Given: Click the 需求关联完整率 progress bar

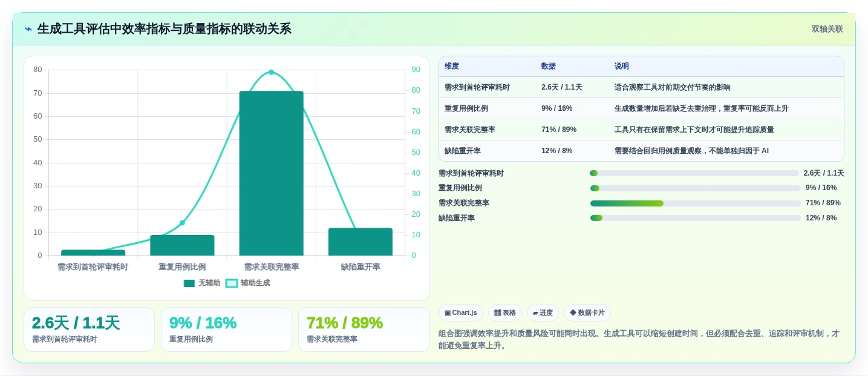Looking at the screenshot, I should click(x=695, y=203).
